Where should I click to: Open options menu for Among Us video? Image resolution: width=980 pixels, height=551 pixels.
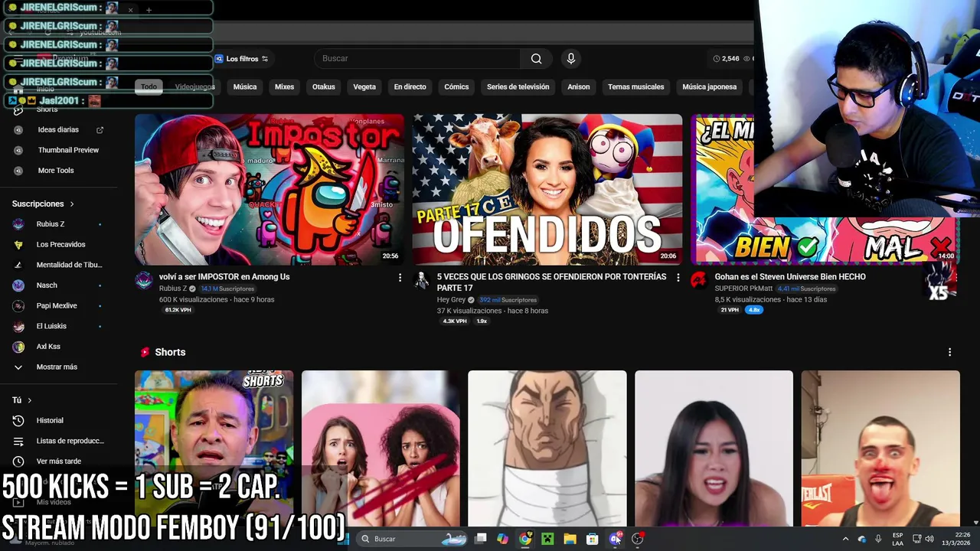click(400, 278)
